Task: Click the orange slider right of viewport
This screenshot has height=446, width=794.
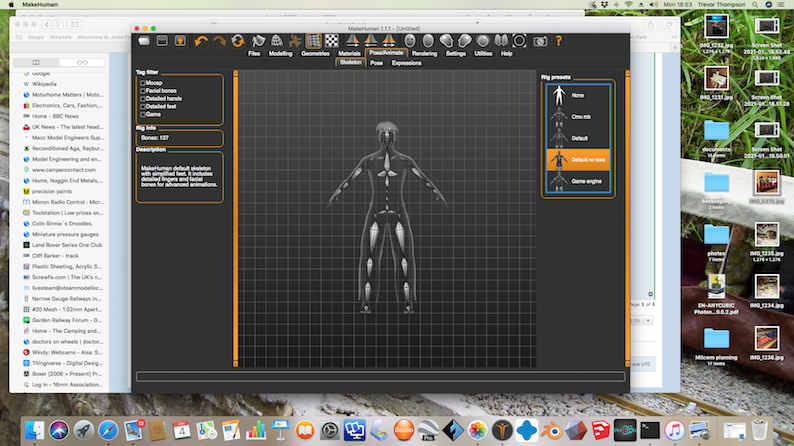Action: pos(628,218)
